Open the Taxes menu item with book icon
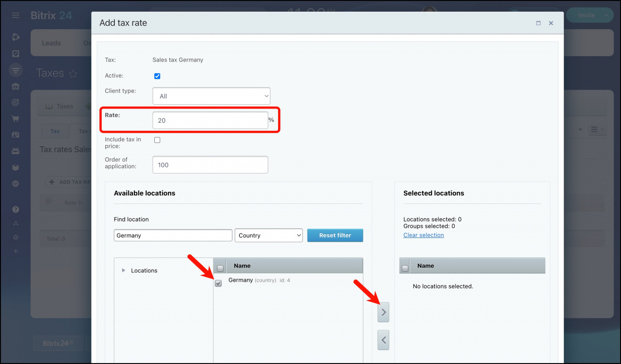This screenshot has height=364, width=621. point(59,107)
